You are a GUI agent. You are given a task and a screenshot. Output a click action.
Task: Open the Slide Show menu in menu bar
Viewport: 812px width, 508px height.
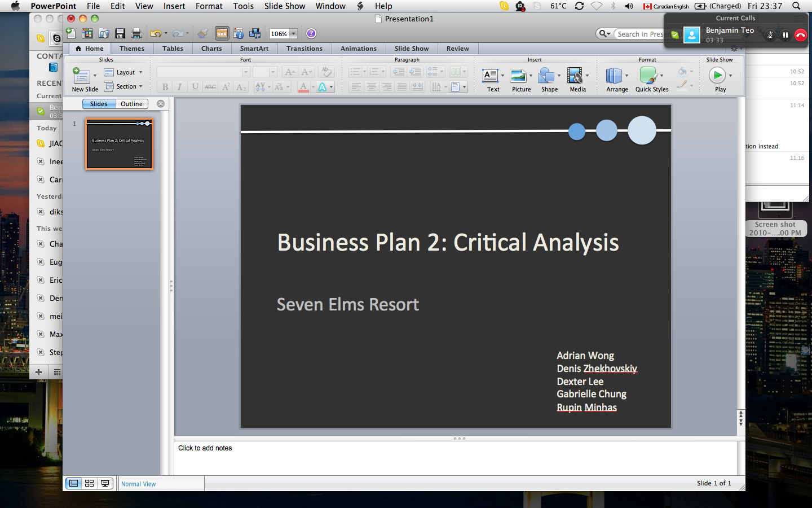[285, 6]
